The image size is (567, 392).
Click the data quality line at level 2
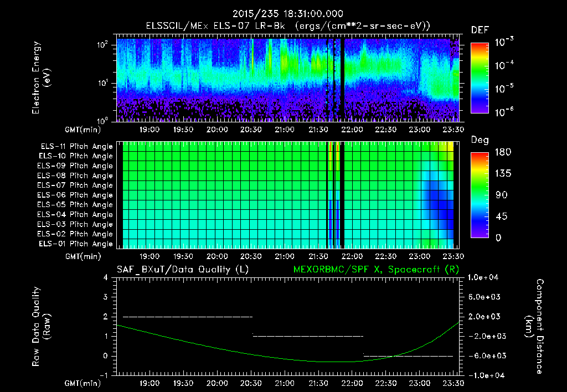[x=188, y=317]
